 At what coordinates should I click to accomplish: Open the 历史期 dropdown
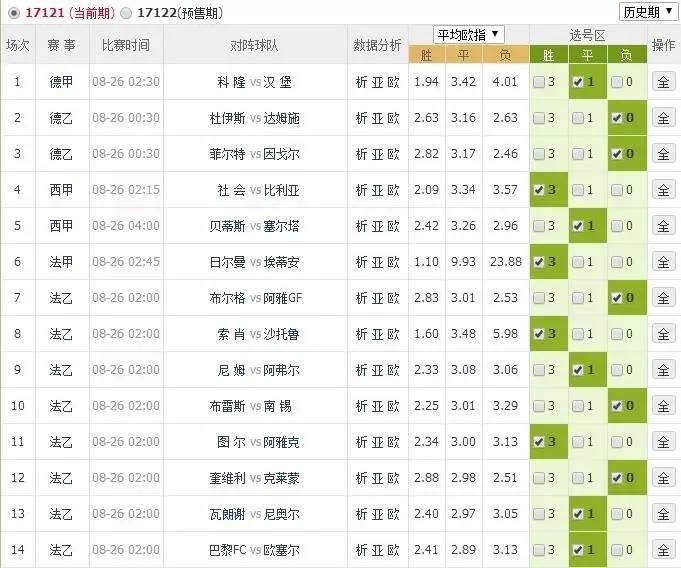click(x=648, y=12)
